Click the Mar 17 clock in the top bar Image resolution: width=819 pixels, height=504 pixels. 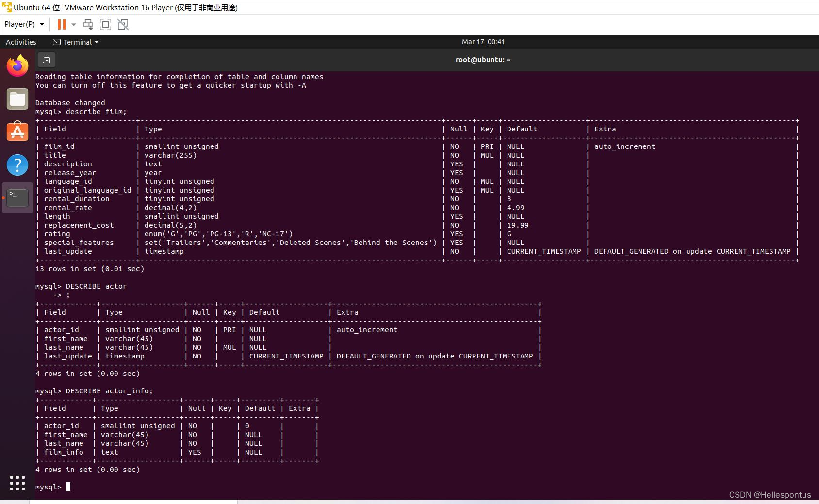(483, 42)
